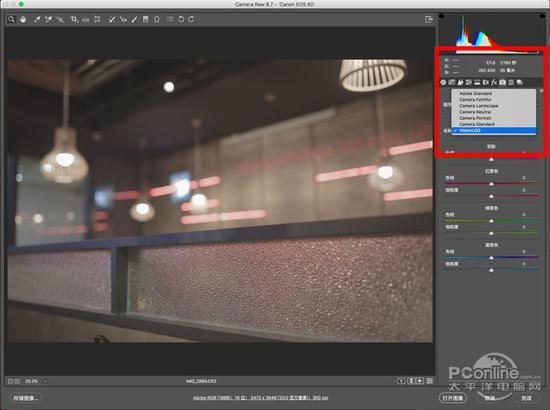This screenshot has width=550, height=410.
Task: Open the Camera Raw preferences dialog icon
Action: 170,19
